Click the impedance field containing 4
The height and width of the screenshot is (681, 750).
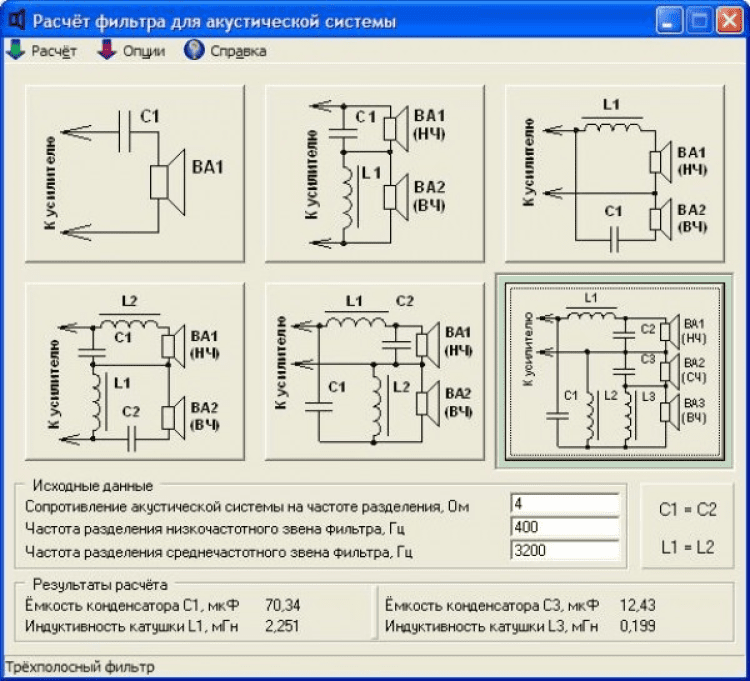[565, 504]
